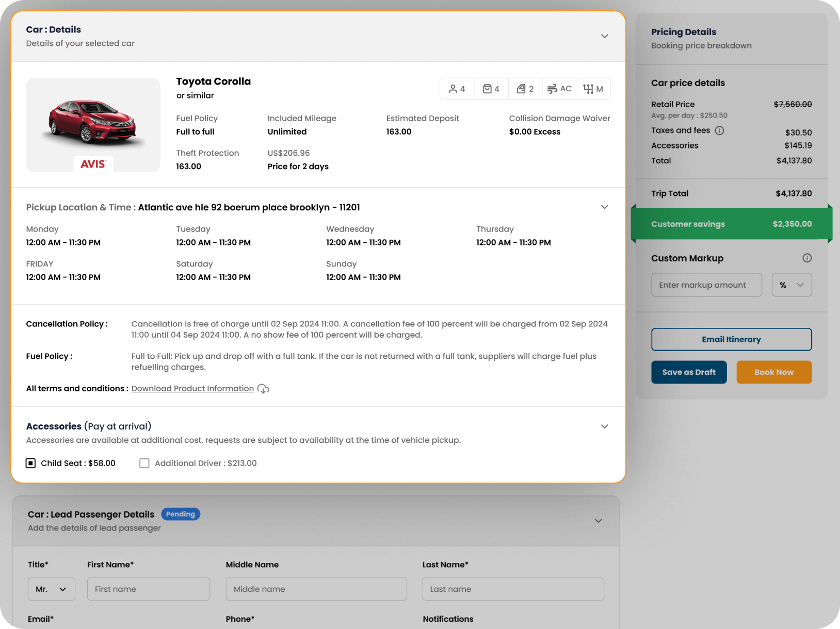
Task: Click the luggage bag capacity icon
Action: (x=487, y=89)
